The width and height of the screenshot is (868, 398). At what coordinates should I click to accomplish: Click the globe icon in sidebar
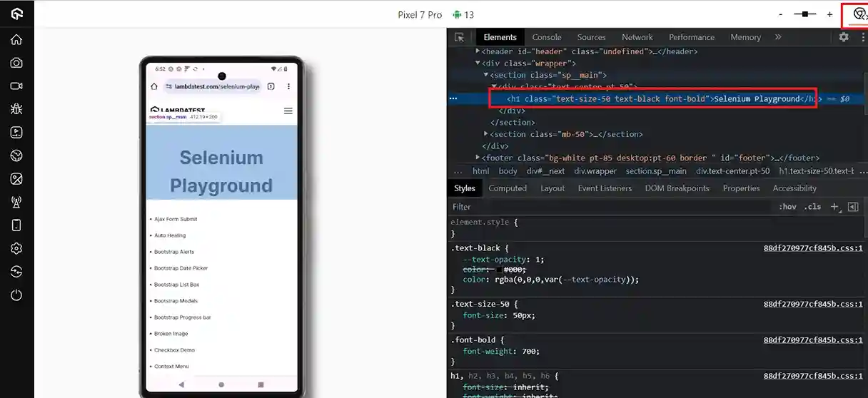tap(16, 155)
